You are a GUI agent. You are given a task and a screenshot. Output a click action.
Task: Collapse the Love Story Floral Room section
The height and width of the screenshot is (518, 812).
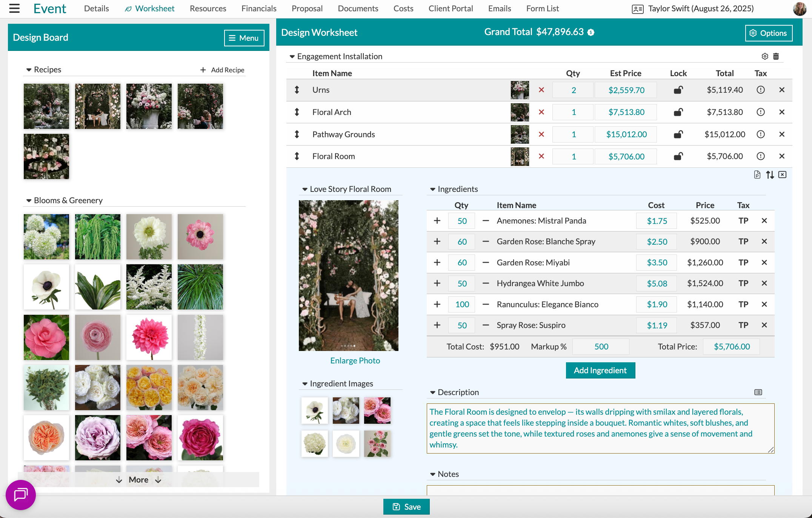(304, 189)
